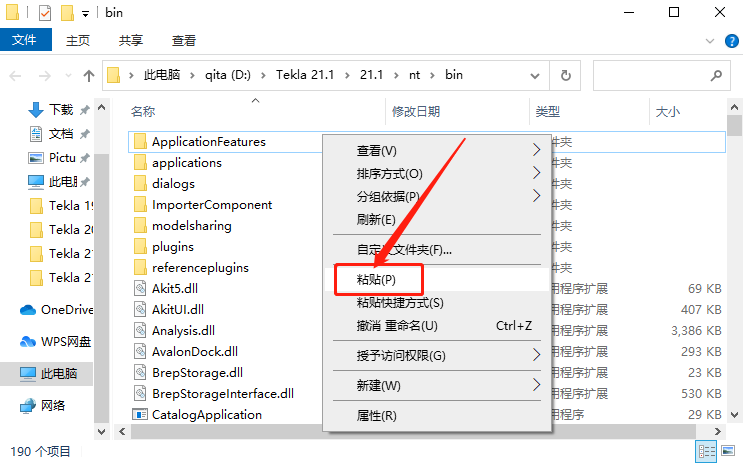
Task: Expand the 查看(V) submenu
Action: click(437, 150)
